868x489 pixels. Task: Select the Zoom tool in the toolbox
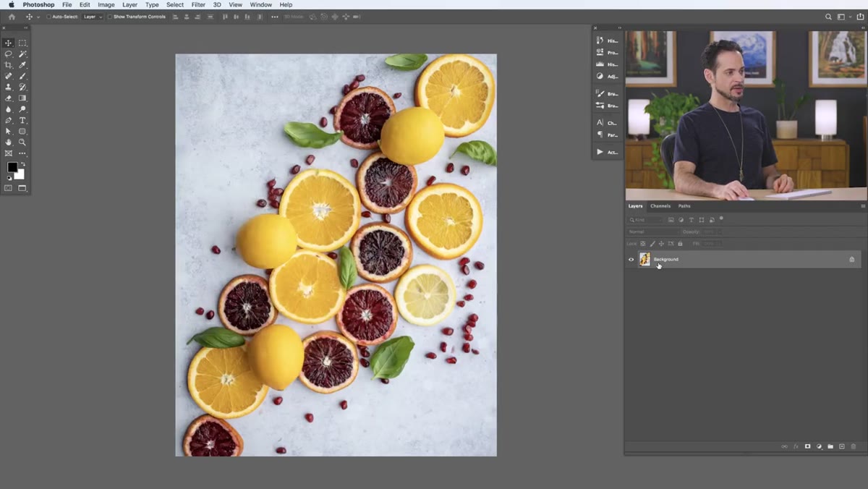pyautogui.click(x=22, y=143)
